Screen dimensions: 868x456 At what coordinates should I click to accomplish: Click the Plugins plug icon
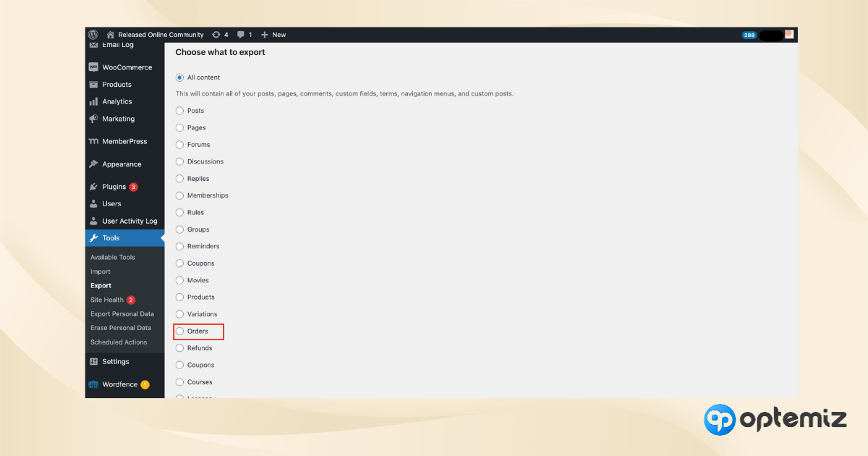(x=93, y=187)
